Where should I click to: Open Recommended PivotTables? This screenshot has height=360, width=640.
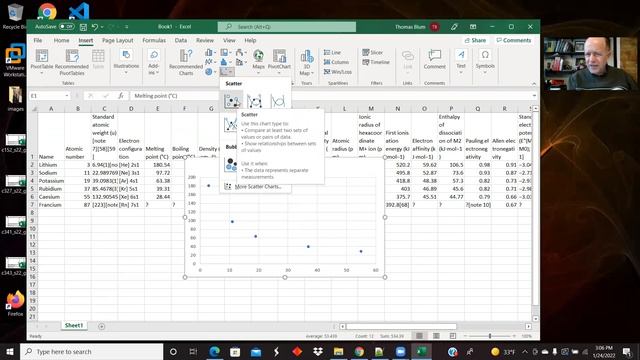tap(72, 62)
